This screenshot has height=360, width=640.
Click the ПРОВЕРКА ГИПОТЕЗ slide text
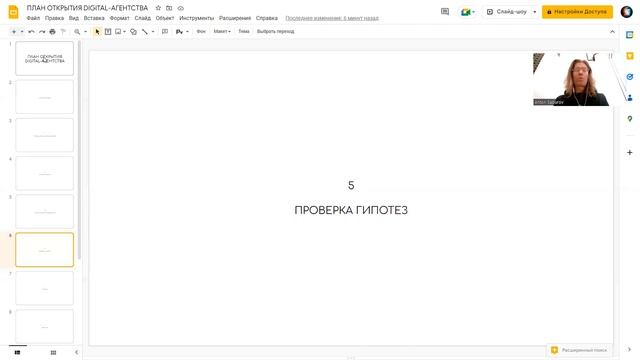pyautogui.click(x=351, y=210)
